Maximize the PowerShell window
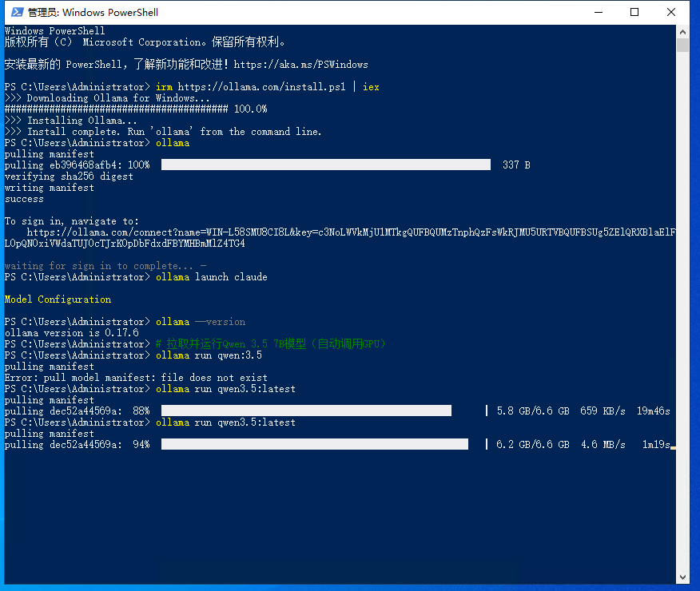 (x=634, y=12)
